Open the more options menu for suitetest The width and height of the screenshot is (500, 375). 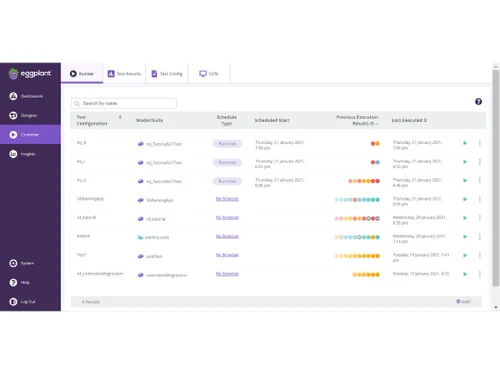[480, 237]
